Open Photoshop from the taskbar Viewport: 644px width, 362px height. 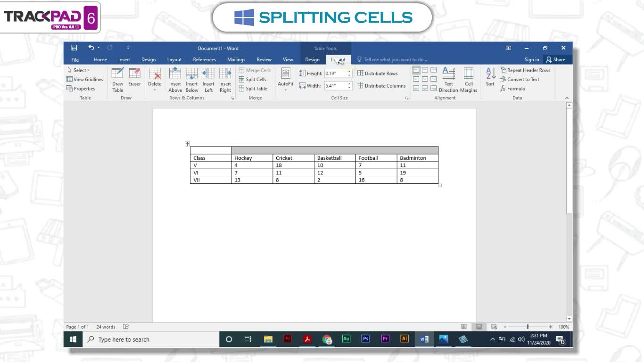(x=365, y=338)
